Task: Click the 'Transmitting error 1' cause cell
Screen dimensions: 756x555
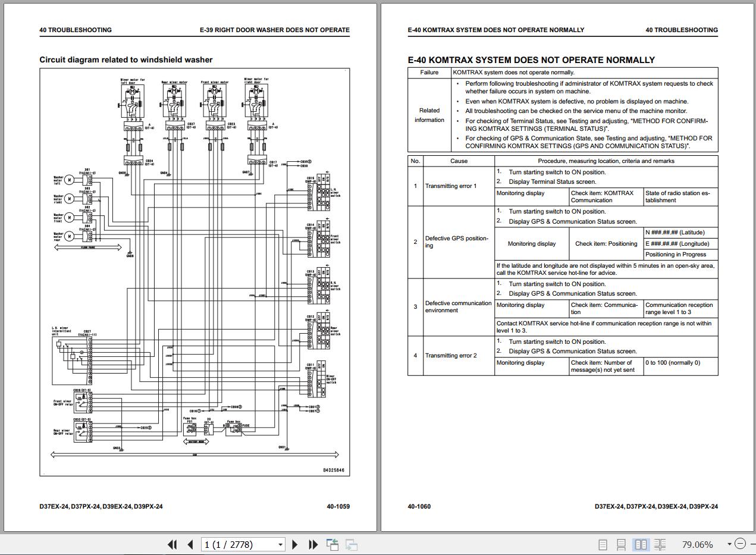Action: click(459, 186)
